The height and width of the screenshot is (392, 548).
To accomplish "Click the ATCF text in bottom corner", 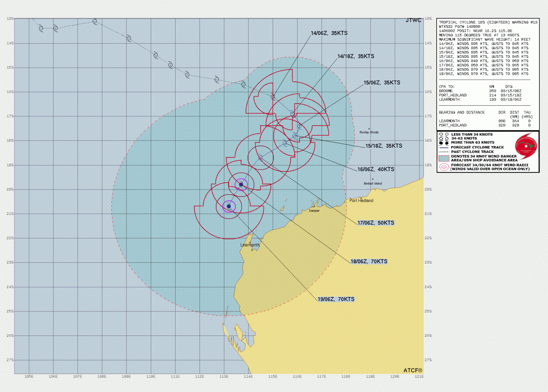I will click(x=413, y=370).
